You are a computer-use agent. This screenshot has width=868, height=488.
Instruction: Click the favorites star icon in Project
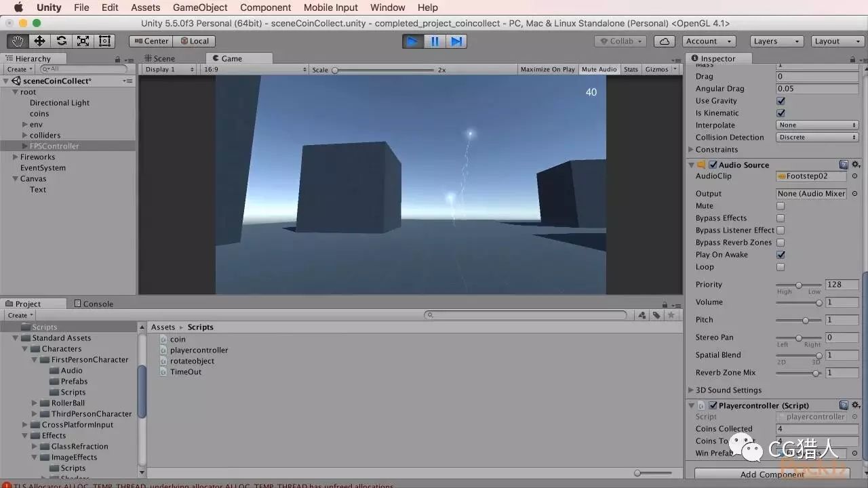click(671, 315)
